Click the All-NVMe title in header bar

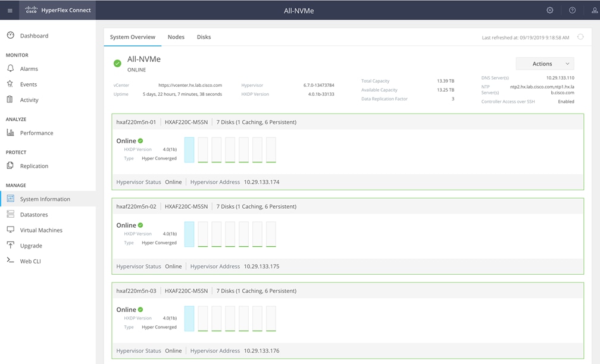[299, 11]
